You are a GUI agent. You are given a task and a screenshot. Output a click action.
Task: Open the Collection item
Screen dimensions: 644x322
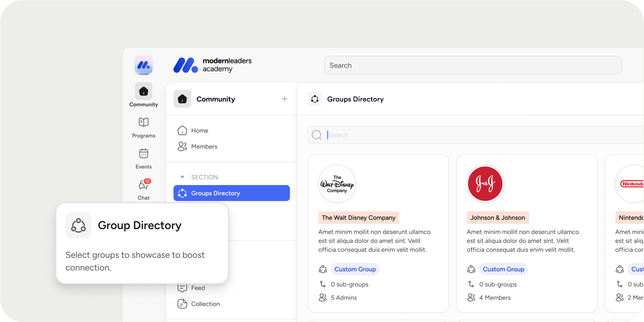tap(199, 304)
